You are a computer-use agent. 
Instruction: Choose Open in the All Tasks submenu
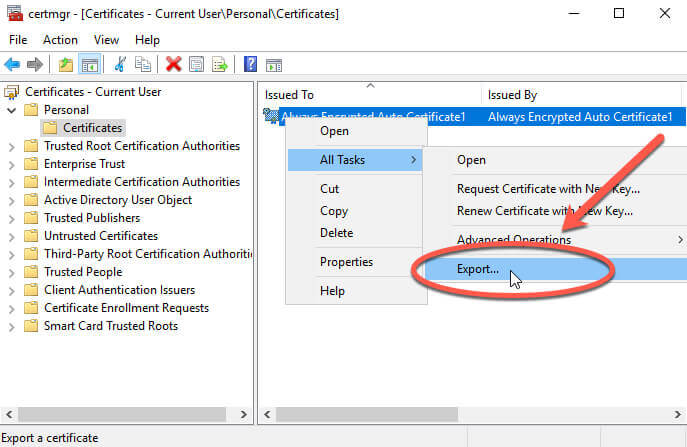coord(556,160)
